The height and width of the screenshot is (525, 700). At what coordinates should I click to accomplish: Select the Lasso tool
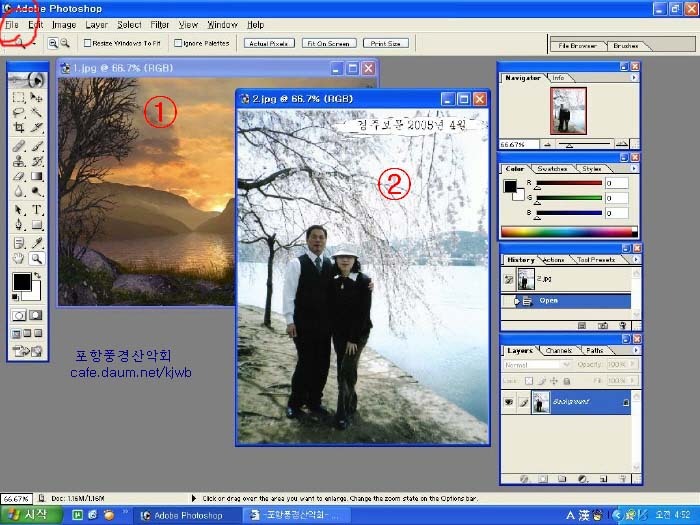[x=19, y=112]
